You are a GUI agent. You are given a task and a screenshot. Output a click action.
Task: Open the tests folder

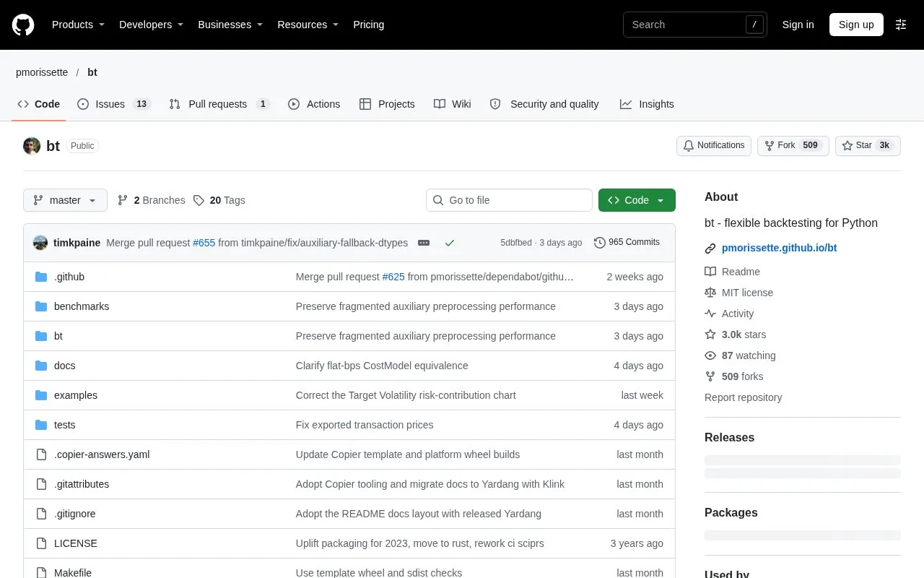[x=65, y=425]
